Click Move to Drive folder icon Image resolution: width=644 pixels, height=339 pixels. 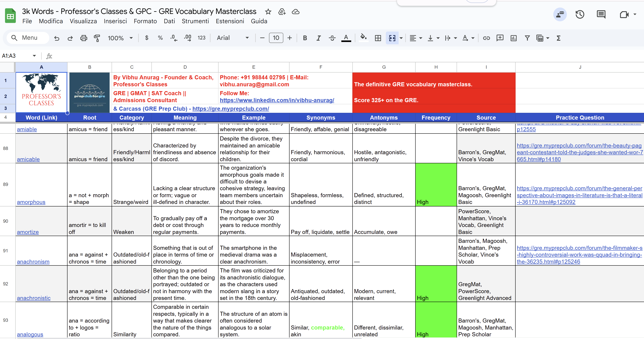pyautogui.click(x=282, y=11)
